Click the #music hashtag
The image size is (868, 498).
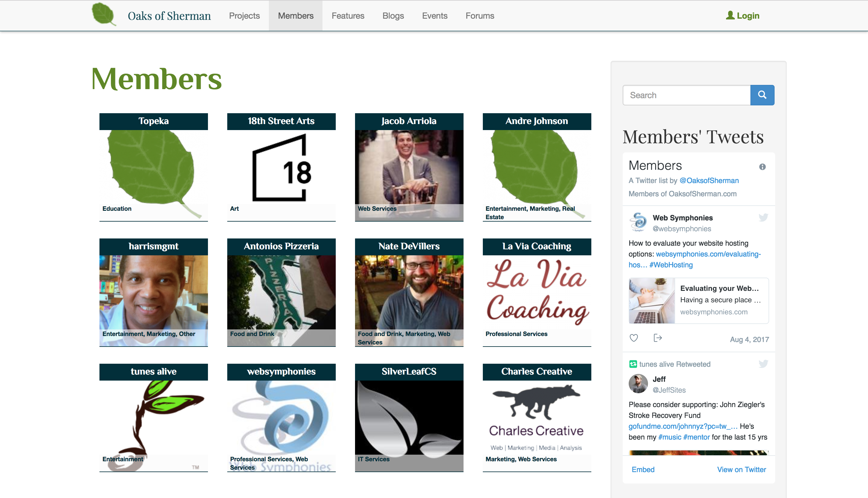point(669,437)
